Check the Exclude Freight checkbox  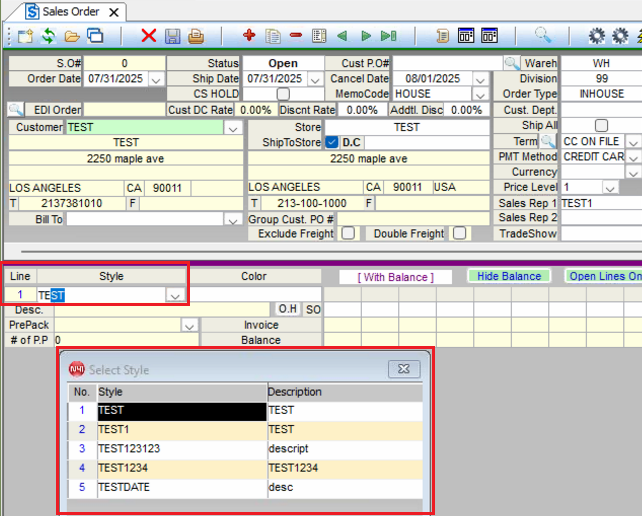pyautogui.click(x=348, y=233)
